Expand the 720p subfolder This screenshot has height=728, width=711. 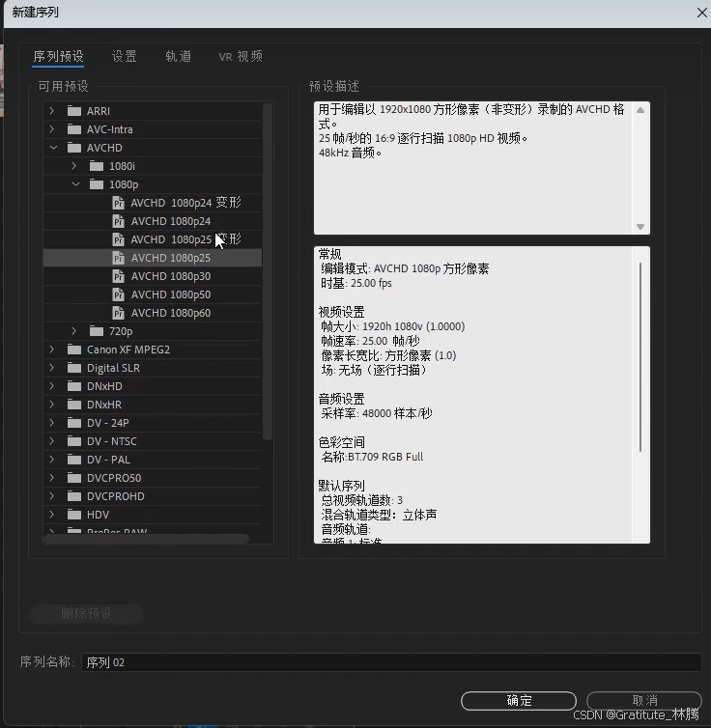tap(74, 331)
